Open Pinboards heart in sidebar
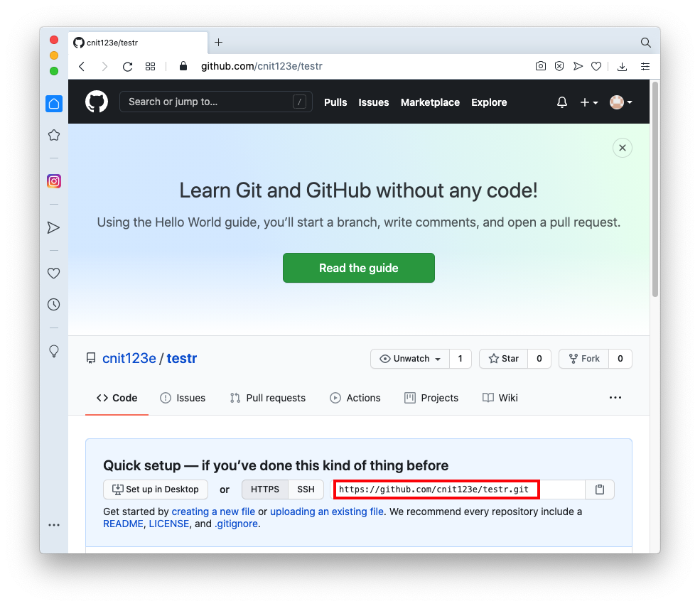Viewport: 700px width, 606px height. (53, 273)
